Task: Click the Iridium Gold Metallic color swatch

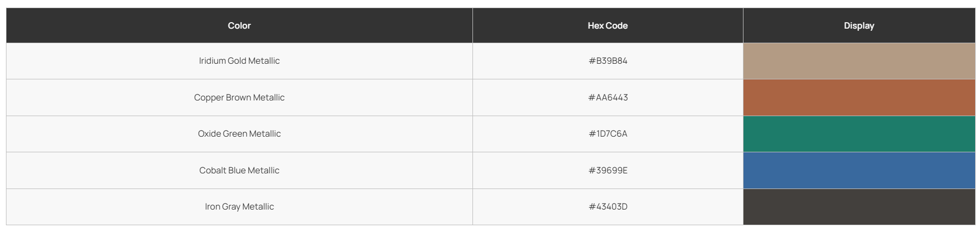Action: [x=859, y=61]
